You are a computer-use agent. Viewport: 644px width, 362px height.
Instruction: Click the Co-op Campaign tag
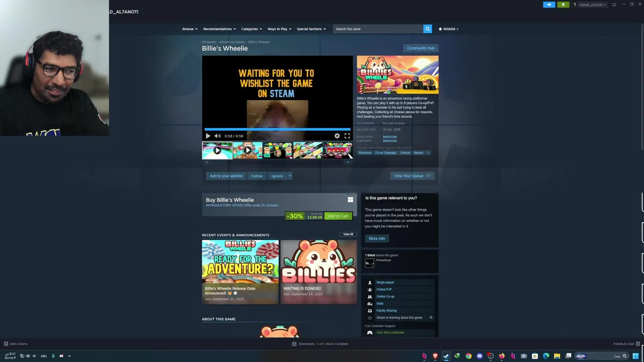coord(385,153)
